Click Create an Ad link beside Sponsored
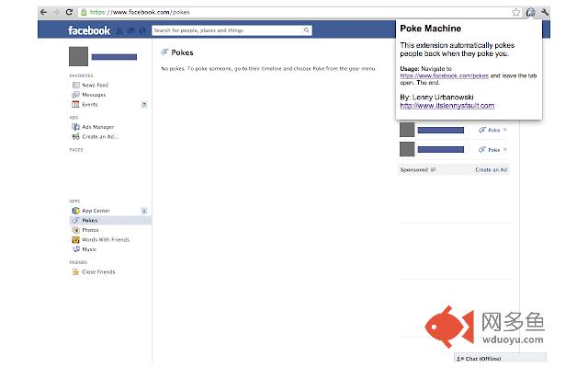 492,169
